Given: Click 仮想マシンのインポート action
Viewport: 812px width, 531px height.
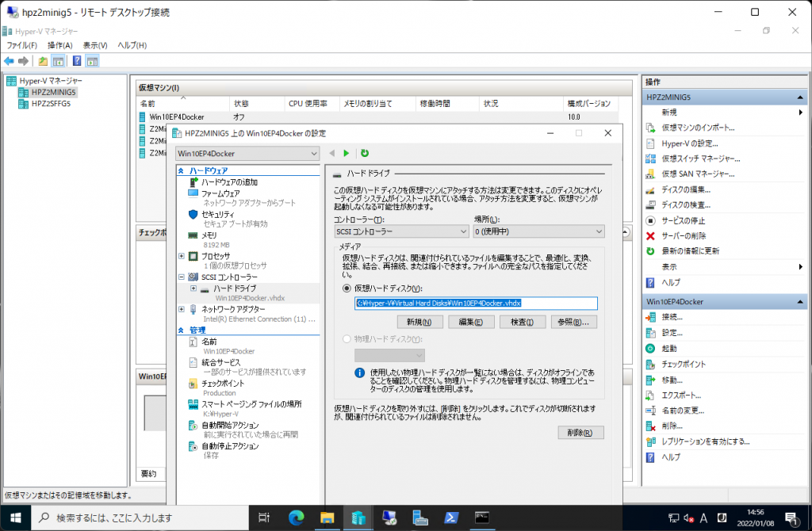Looking at the screenshot, I should [x=698, y=128].
